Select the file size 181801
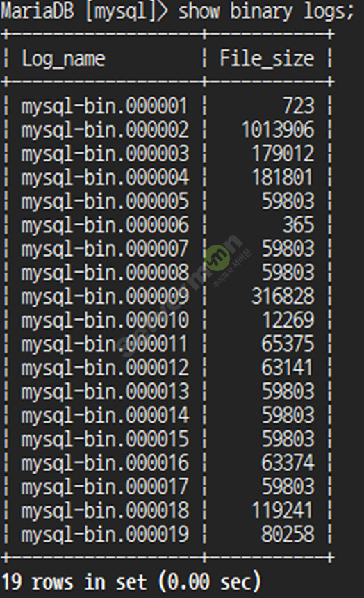364x598 pixels. (x=282, y=177)
